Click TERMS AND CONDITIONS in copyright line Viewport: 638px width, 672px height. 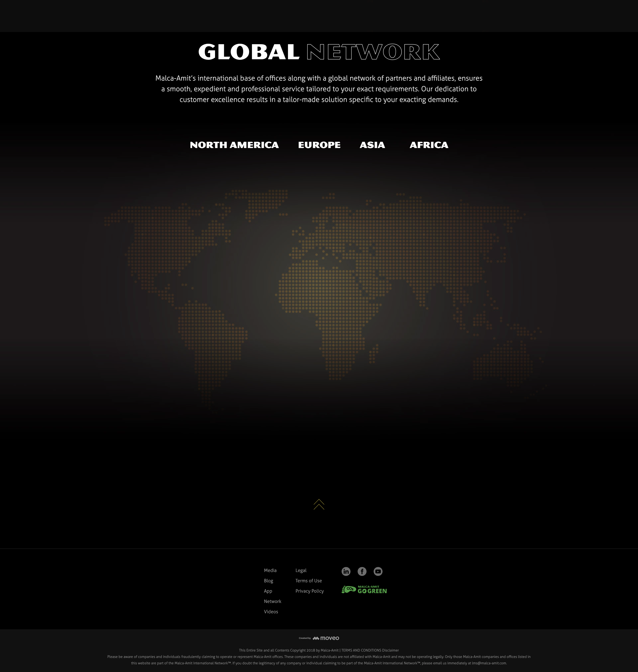tap(361, 650)
